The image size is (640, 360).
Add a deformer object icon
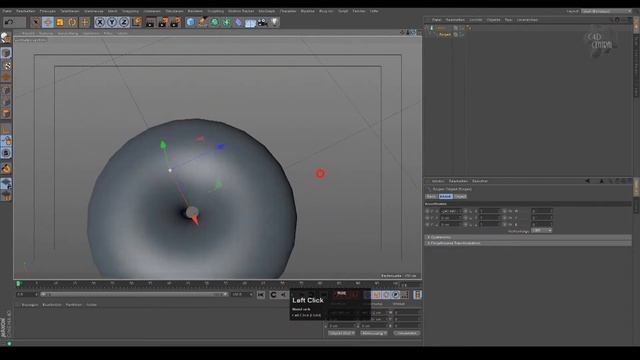click(x=238, y=22)
